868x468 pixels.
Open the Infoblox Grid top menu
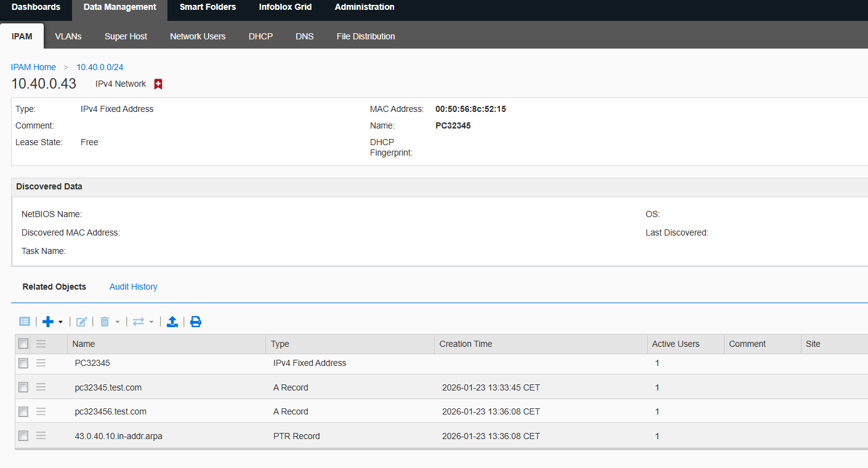pos(285,7)
